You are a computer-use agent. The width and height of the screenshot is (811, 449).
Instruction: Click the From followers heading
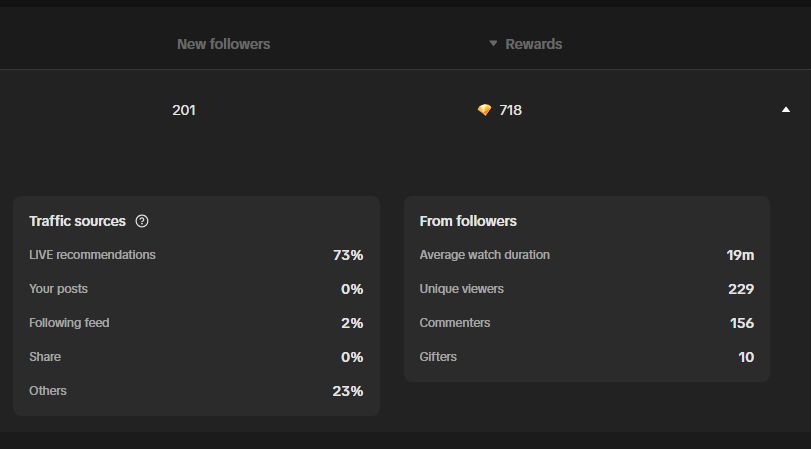tap(468, 221)
